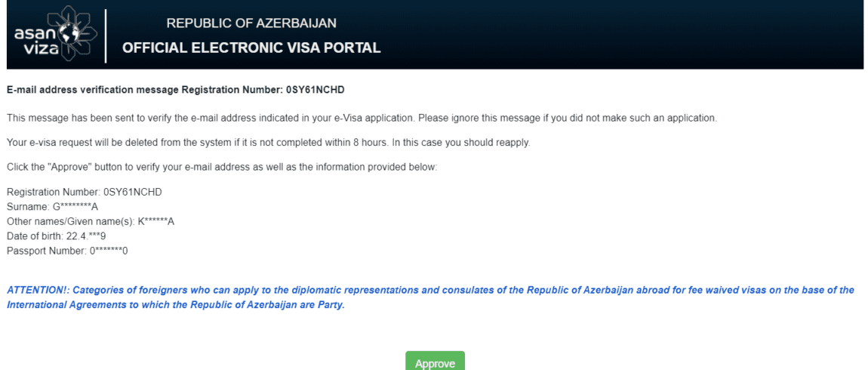Click the OFFICIAL ELECTRONIC VISA PORTAL heading

click(251, 48)
